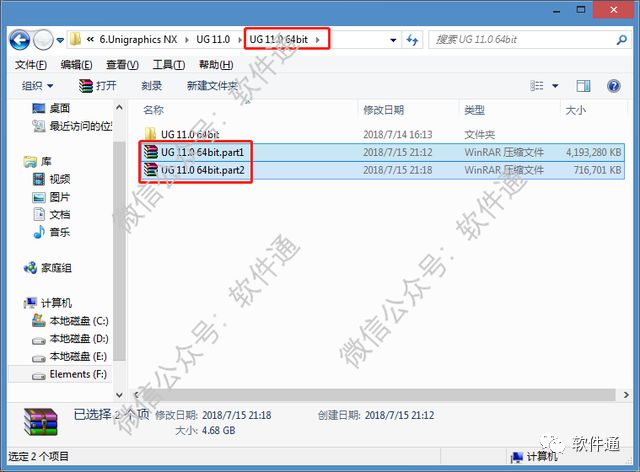Click the search magnifier icon
The height and width of the screenshot is (472, 640).
coord(622,40)
